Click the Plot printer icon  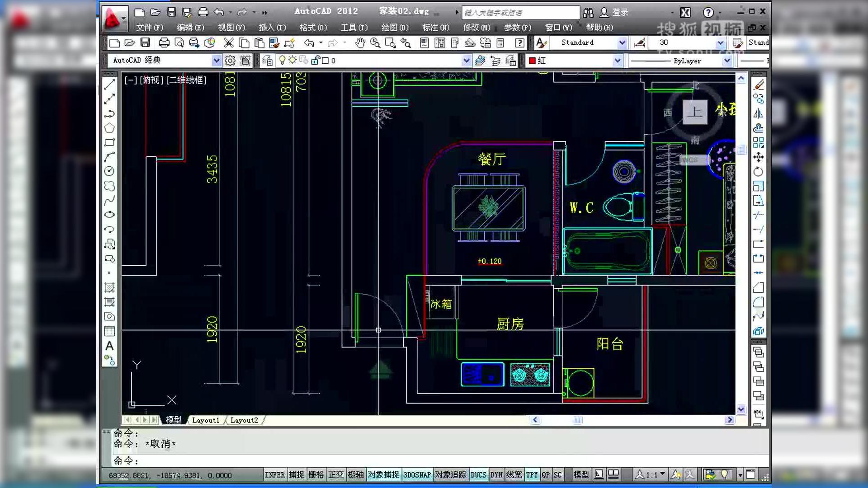(164, 43)
